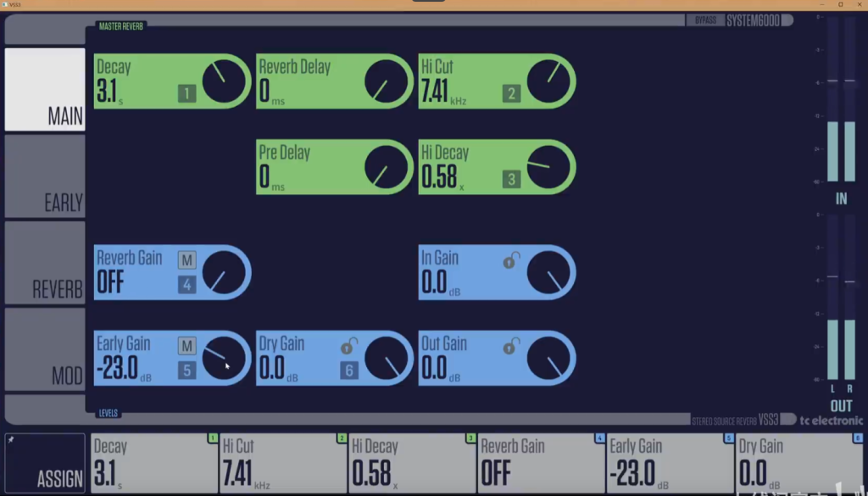Click assign badge 2 on Hi Cut control
The width and height of the screenshot is (868, 496).
[511, 93]
